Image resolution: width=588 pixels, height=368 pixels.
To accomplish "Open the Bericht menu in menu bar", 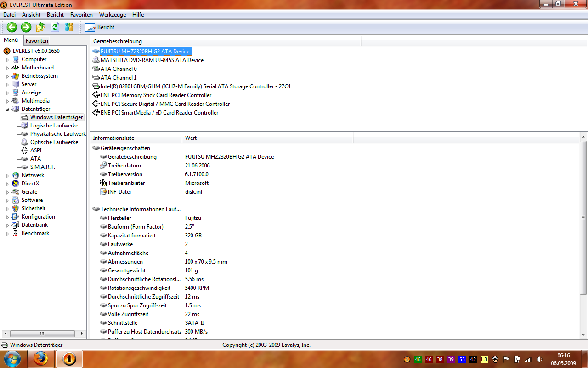I will [x=56, y=15].
